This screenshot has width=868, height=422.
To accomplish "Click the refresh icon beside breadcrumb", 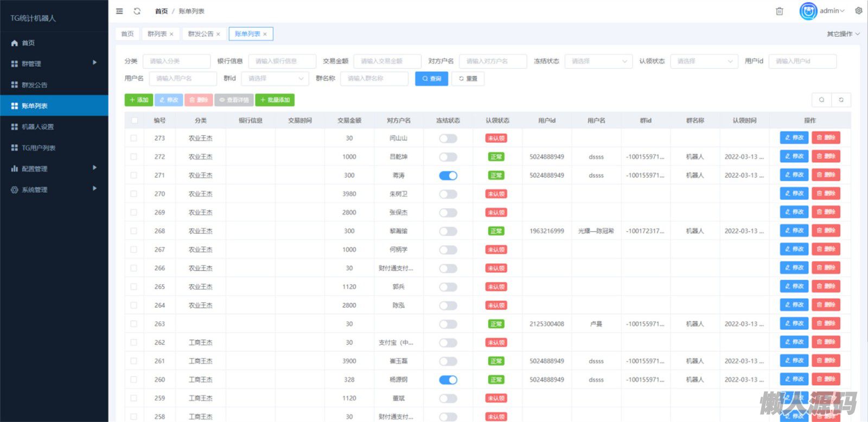I will (137, 11).
